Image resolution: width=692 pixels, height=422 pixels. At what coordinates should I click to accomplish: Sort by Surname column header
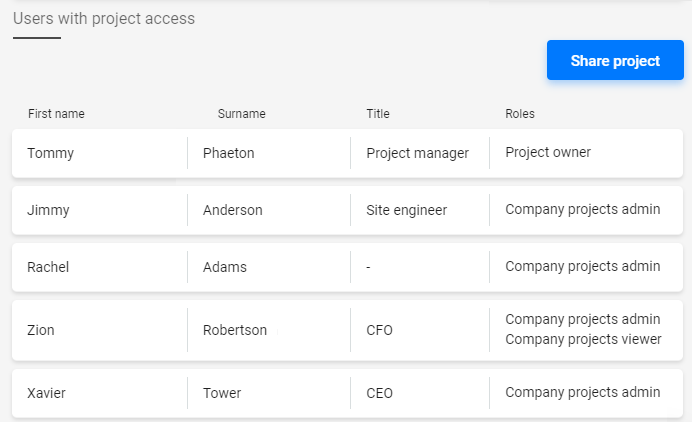tap(241, 114)
